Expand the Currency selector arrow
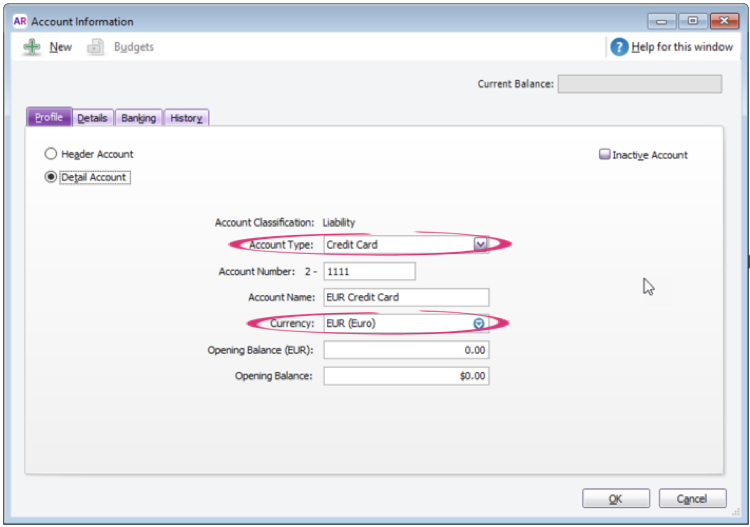This screenshot has height=527, width=750. 479,323
